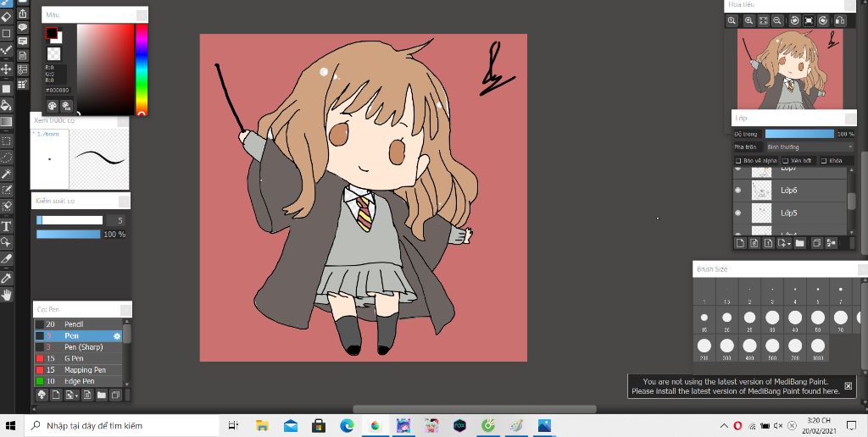Click the foreground black color swatch
This screenshot has width=868, height=437.
52,33
